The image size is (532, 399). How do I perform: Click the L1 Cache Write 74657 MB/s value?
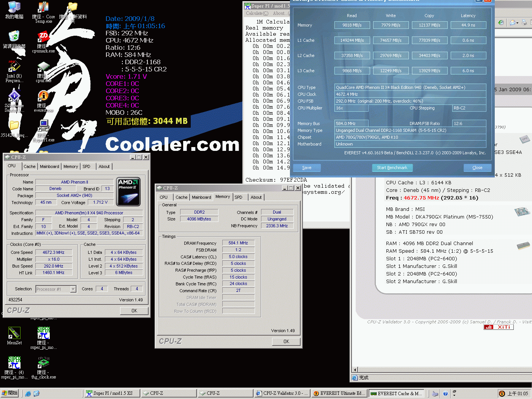[x=391, y=40]
